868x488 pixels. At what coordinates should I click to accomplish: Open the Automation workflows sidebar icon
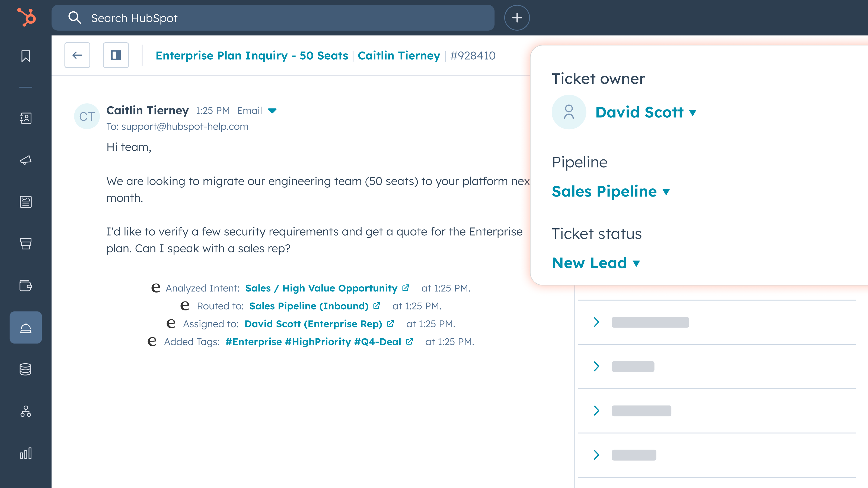pyautogui.click(x=25, y=411)
